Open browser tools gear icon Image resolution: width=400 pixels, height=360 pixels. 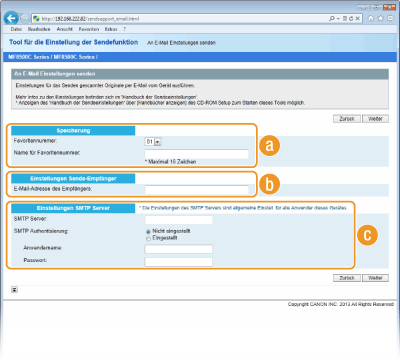pos(390,18)
